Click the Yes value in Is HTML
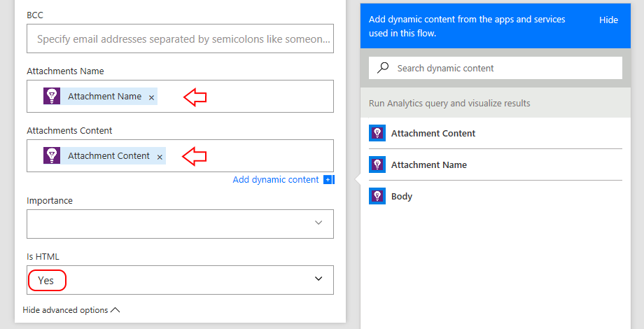Viewport: 644px width, 329px height. [46, 280]
